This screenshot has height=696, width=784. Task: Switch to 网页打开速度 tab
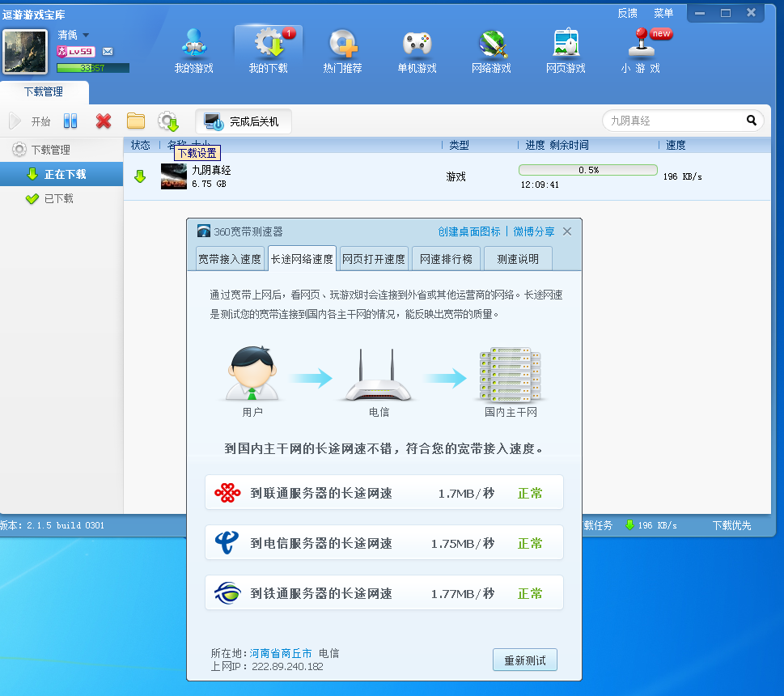pyautogui.click(x=374, y=258)
